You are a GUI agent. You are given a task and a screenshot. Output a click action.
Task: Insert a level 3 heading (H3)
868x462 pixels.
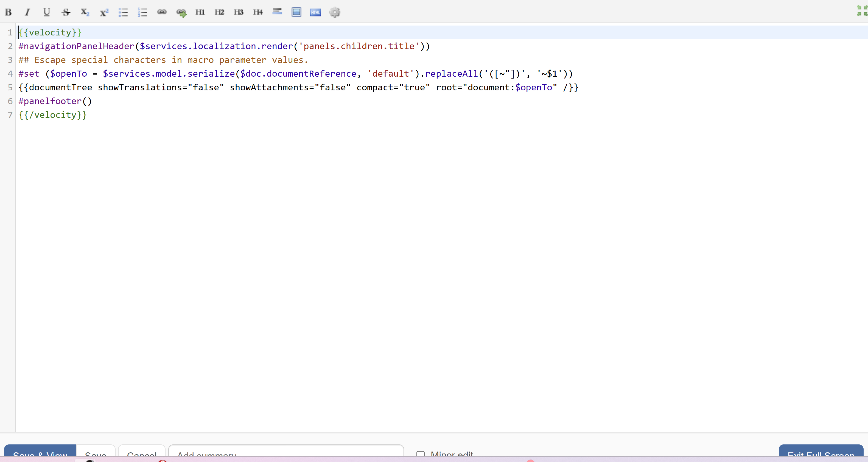[239, 12]
